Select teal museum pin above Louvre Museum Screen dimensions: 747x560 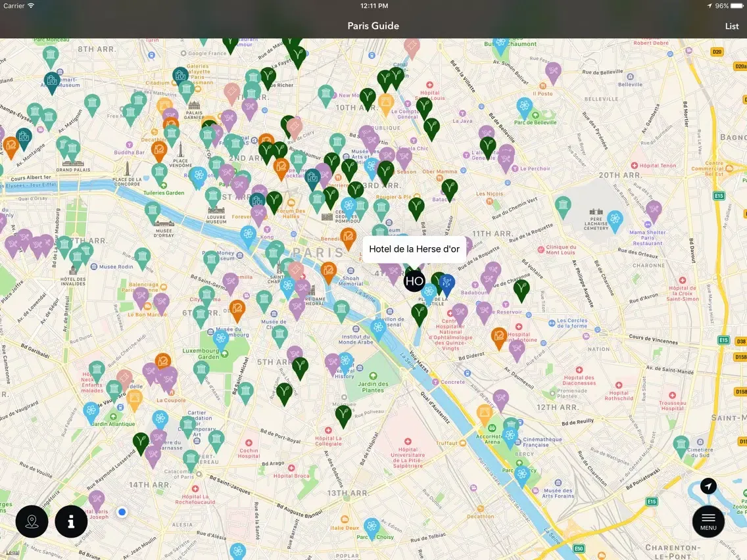(214, 197)
